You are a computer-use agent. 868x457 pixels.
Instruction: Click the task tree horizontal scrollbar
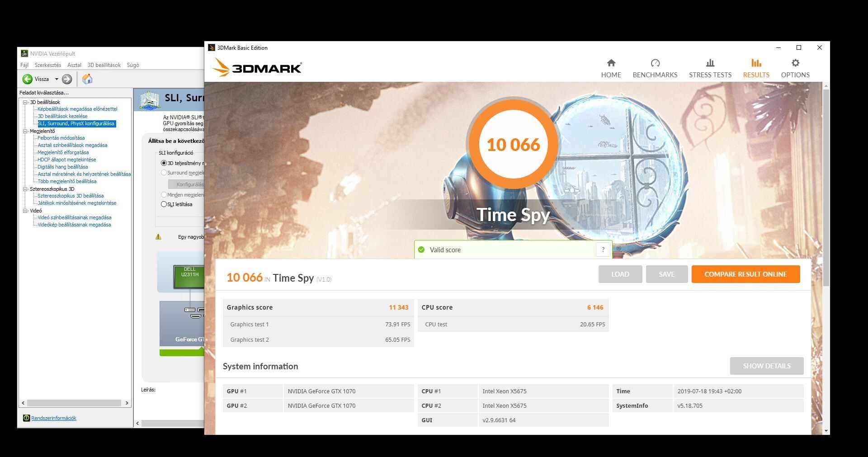[74, 403]
